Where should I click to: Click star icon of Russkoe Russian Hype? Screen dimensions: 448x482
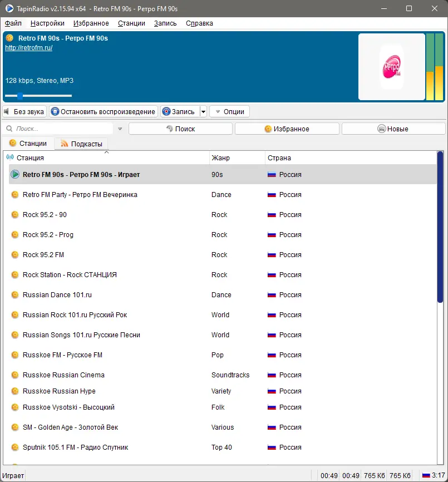(14, 391)
